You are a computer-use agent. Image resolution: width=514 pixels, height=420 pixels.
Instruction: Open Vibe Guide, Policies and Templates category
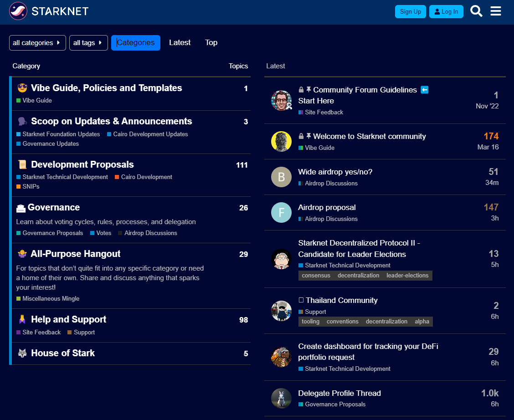click(x=106, y=88)
